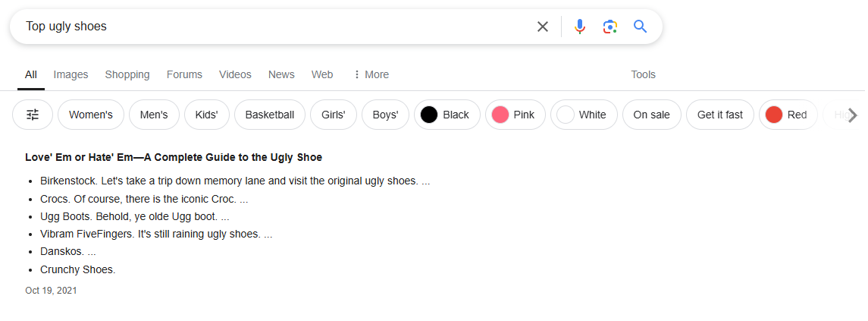Open the Shopping tab
Viewport: 868px width, 321px height.
(127, 74)
